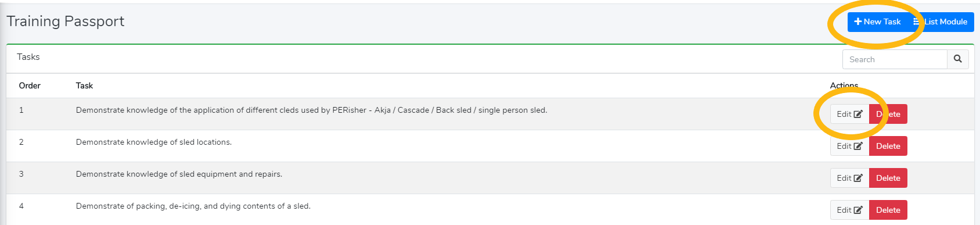
Task: Edit the sled locations task
Action: click(849, 146)
